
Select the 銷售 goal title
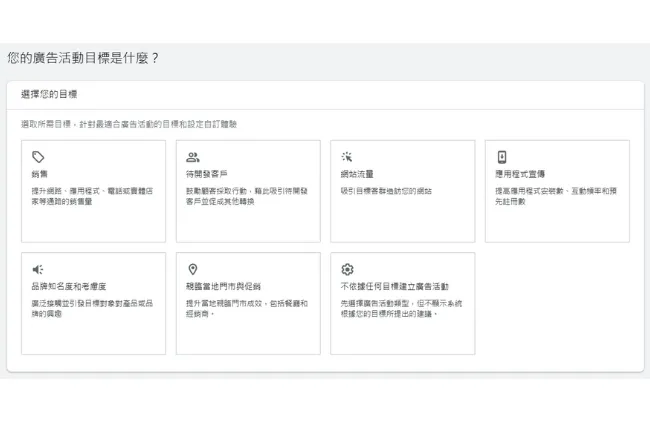[x=41, y=174]
